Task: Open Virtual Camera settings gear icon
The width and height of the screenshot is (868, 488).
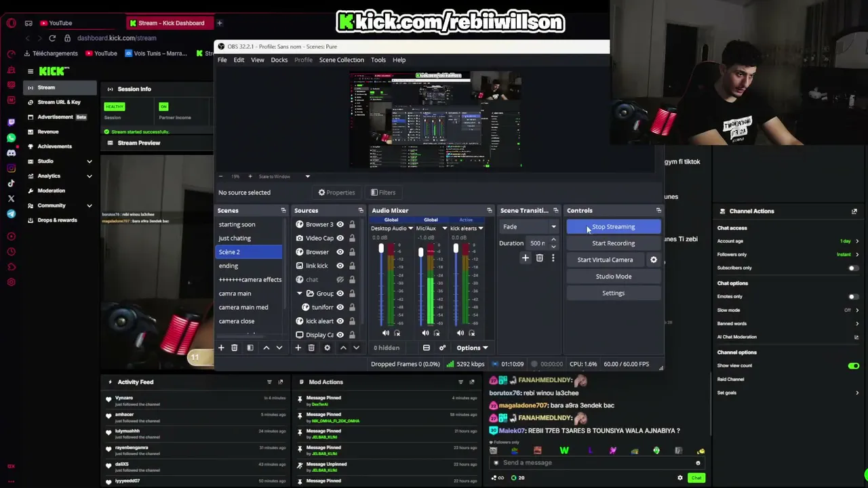Action: click(654, 260)
